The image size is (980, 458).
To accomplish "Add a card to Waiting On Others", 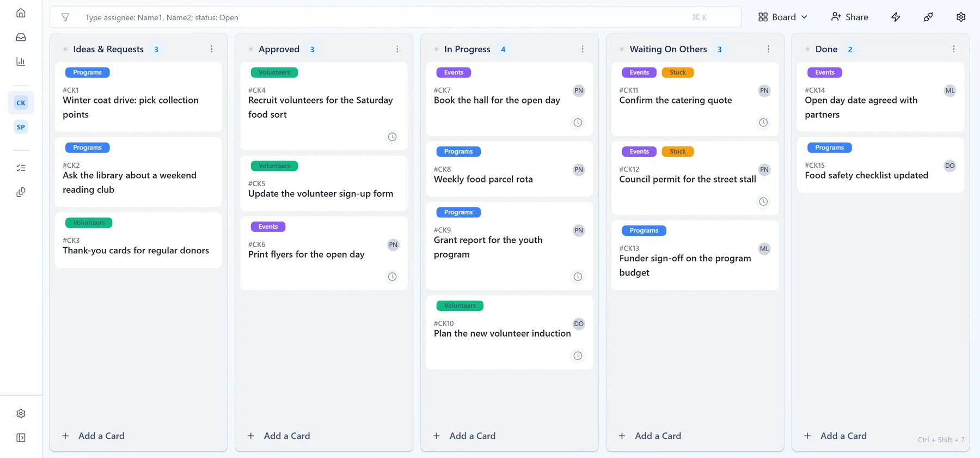I will click(x=650, y=436).
